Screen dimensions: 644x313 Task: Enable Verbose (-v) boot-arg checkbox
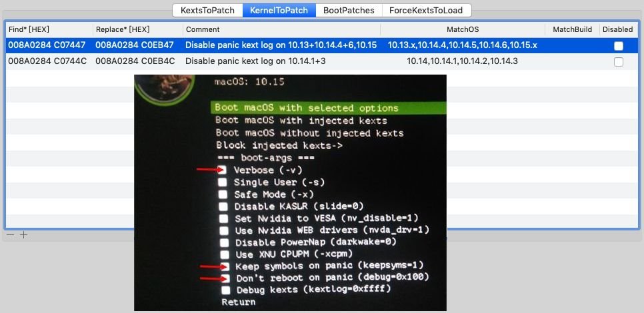[222, 169]
